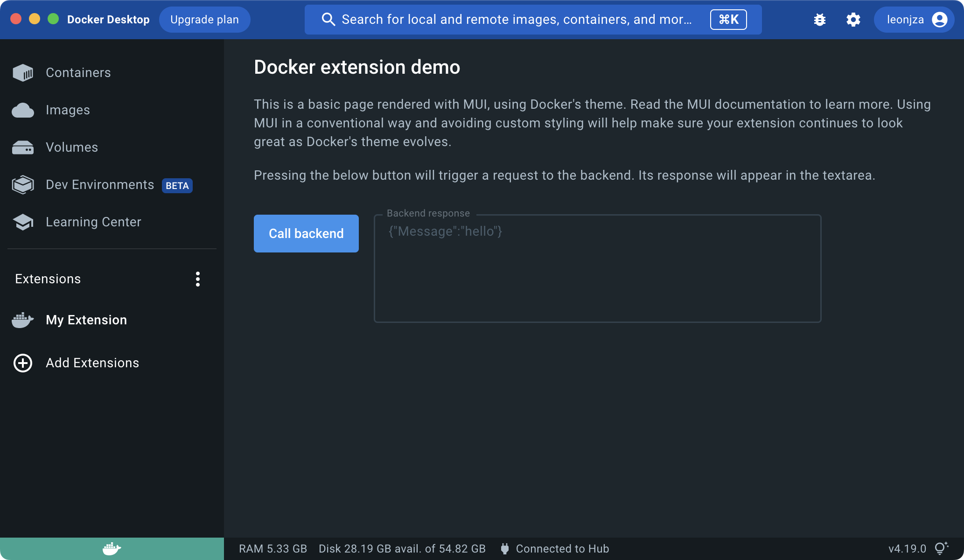Click the Containers icon in sidebar
964x560 pixels.
click(23, 73)
